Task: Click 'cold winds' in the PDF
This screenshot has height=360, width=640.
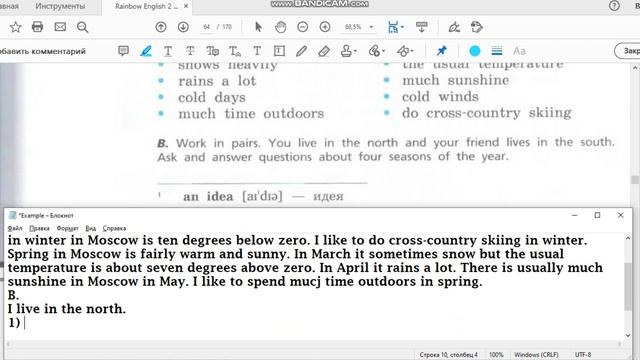Action: [440, 97]
